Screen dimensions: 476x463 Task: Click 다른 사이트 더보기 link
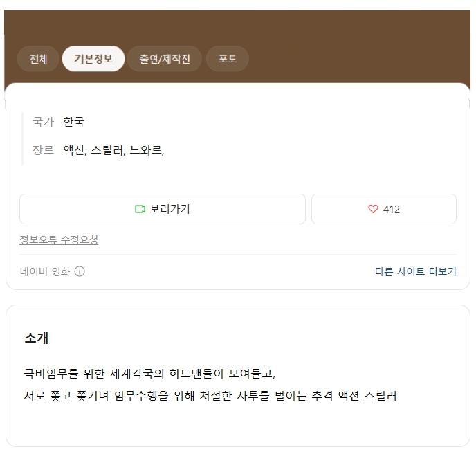point(415,271)
